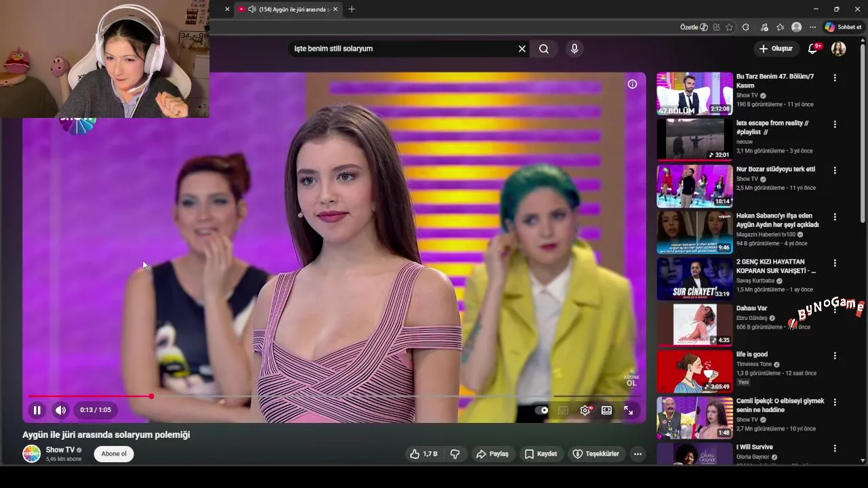Enter fullscreen mode in the player
Screen dimensions: 868x488
[x=629, y=410]
